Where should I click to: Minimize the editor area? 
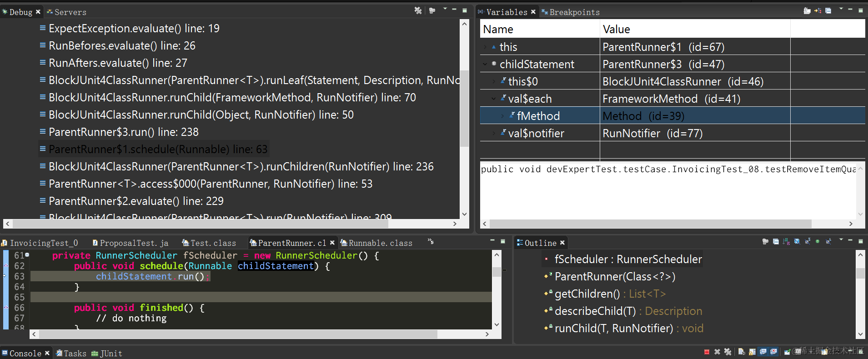click(492, 240)
